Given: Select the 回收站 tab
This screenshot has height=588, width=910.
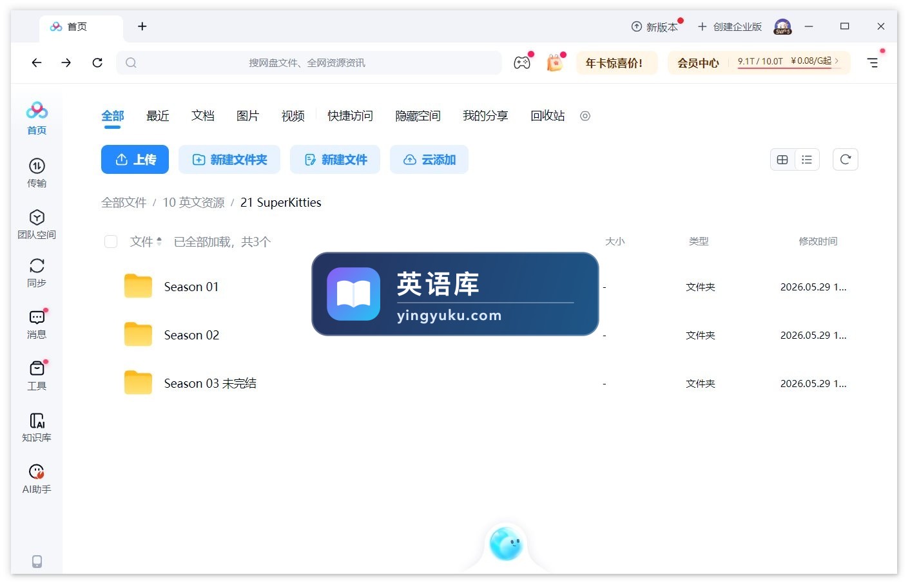Looking at the screenshot, I should click(548, 116).
